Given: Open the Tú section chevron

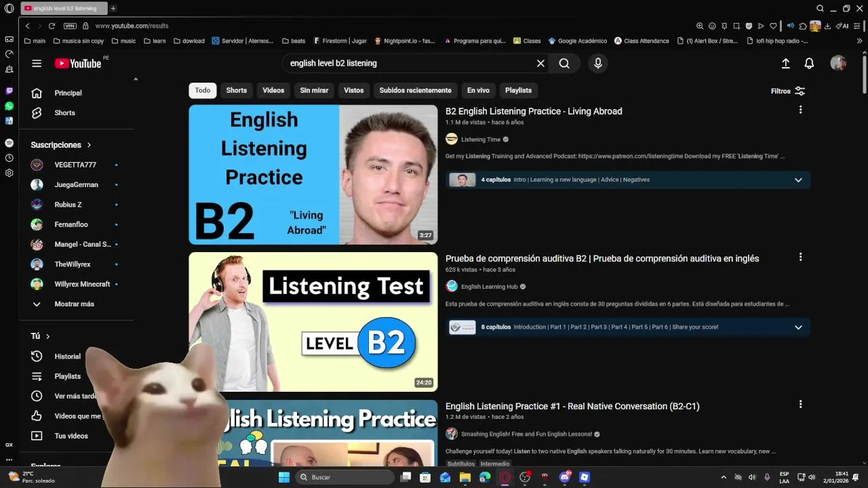Looking at the screenshot, I should [x=47, y=336].
